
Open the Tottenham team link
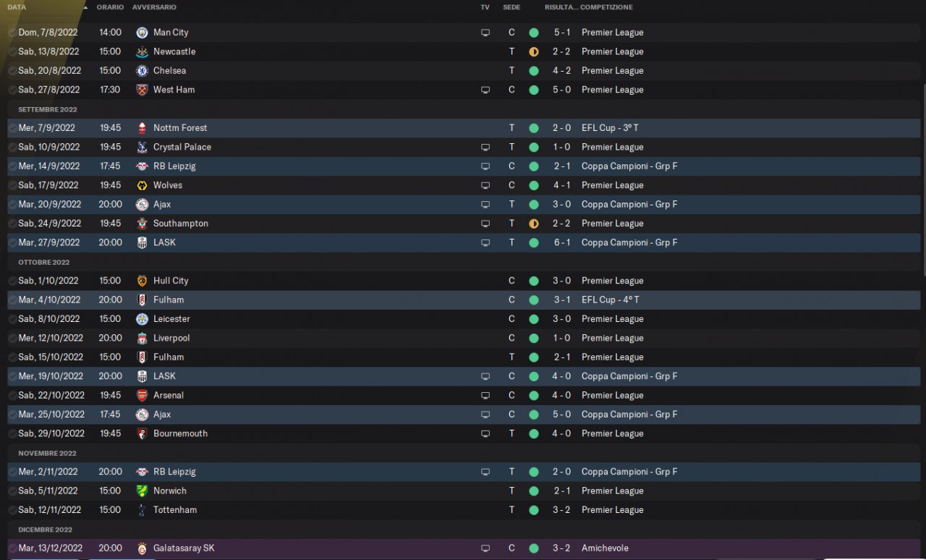click(175, 510)
